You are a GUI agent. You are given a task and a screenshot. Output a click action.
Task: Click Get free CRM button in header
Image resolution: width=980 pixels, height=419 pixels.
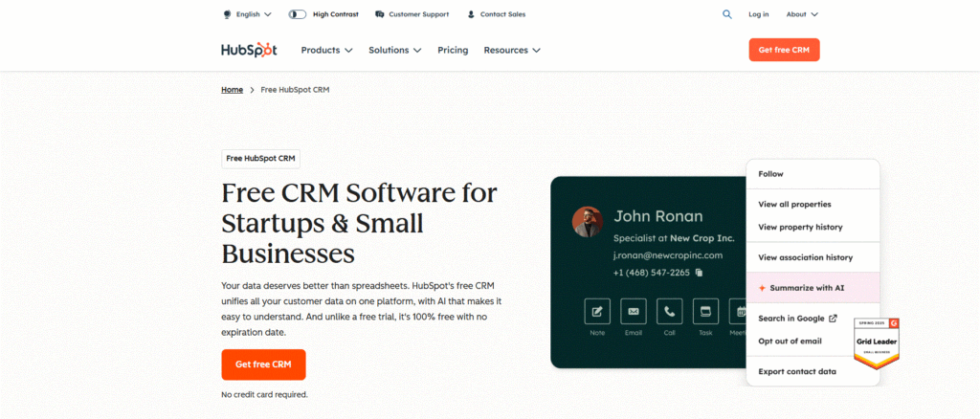tap(784, 50)
